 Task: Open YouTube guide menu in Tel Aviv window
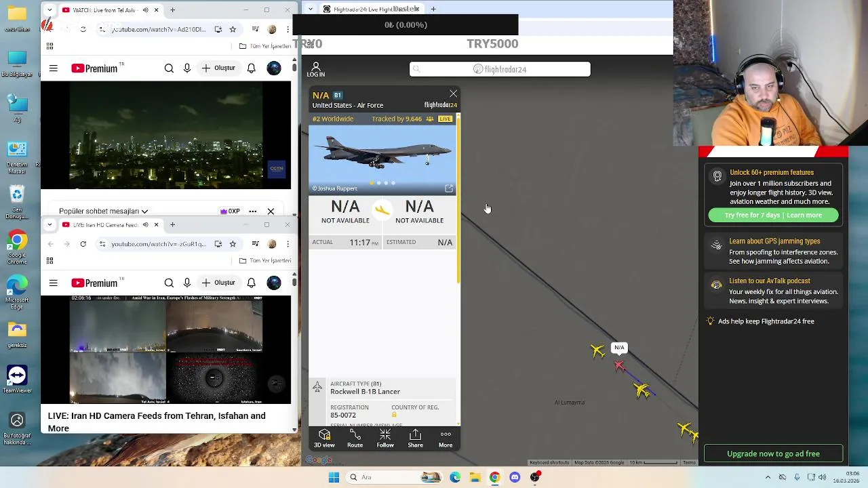coord(54,68)
